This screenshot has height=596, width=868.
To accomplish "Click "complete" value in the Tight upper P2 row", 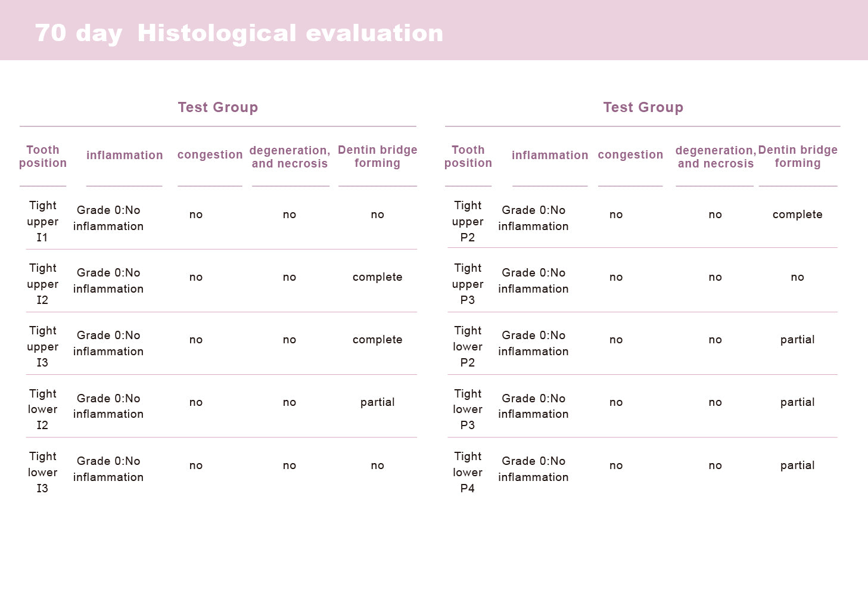I will point(797,215).
